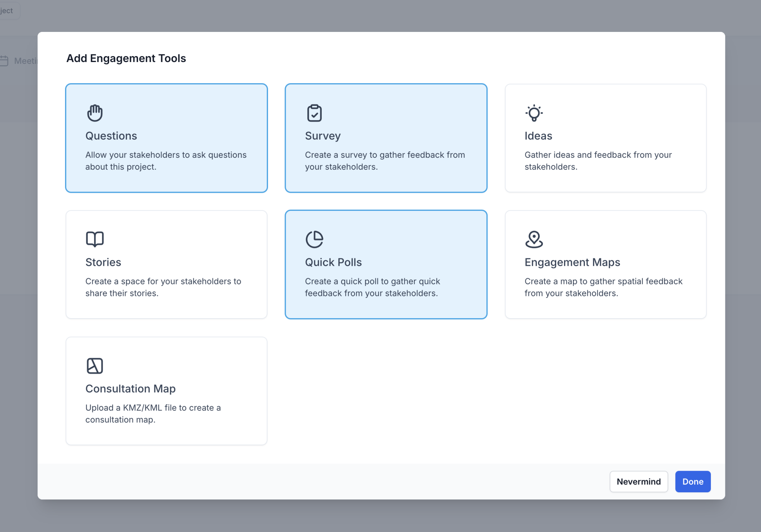
Task: Click the calendar icon behind the dialog
Action: [4, 61]
